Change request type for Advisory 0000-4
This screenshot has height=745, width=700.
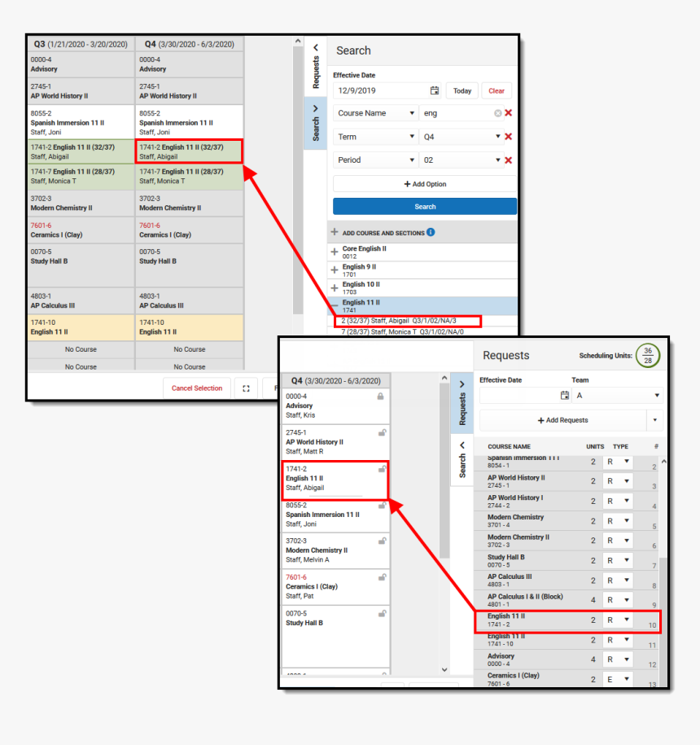point(617,660)
